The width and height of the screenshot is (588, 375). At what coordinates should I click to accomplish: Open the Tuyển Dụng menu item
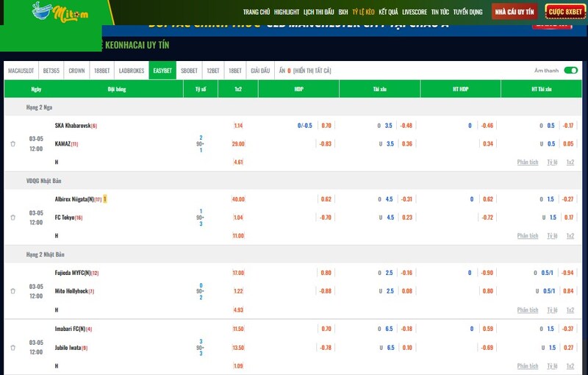coord(467,12)
